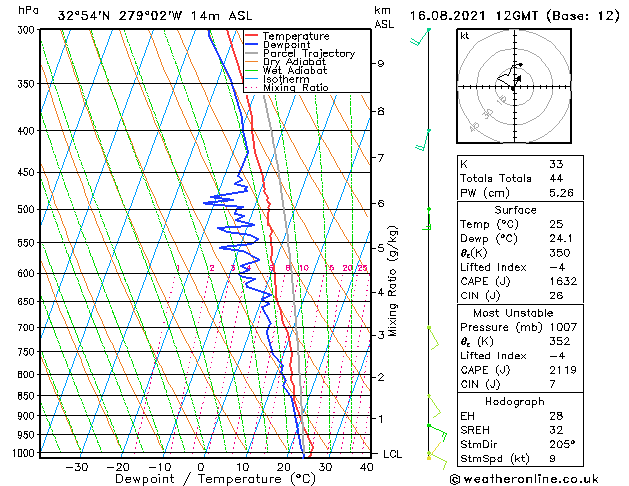Click the 800 hPa pressure axis label
Image resolution: width=629 pixels, height=486 pixels.
[28, 375]
